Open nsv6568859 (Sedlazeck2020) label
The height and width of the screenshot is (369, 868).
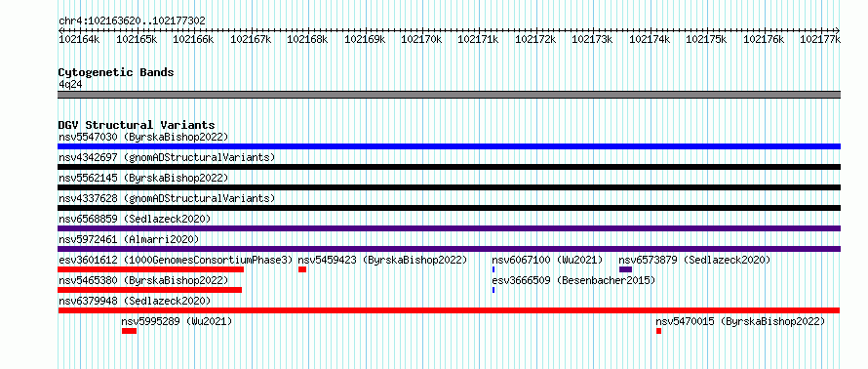pos(135,219)
